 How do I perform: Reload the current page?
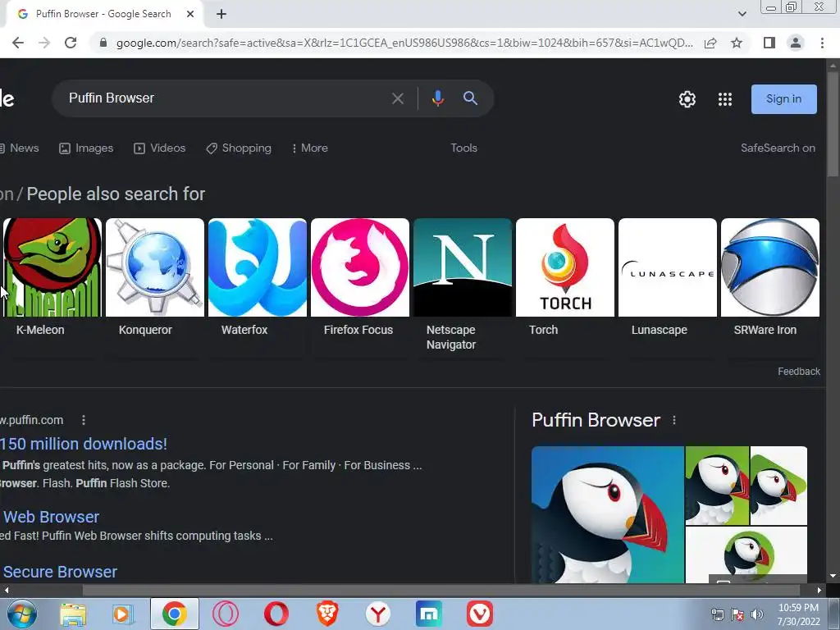coord(71,43)
